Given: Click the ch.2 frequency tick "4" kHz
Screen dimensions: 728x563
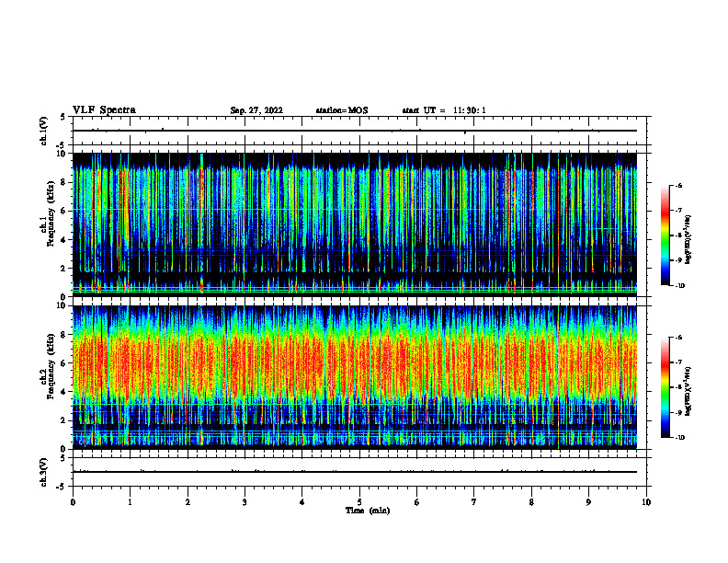Looking at the screenshot, I should [x=64, y=392].
